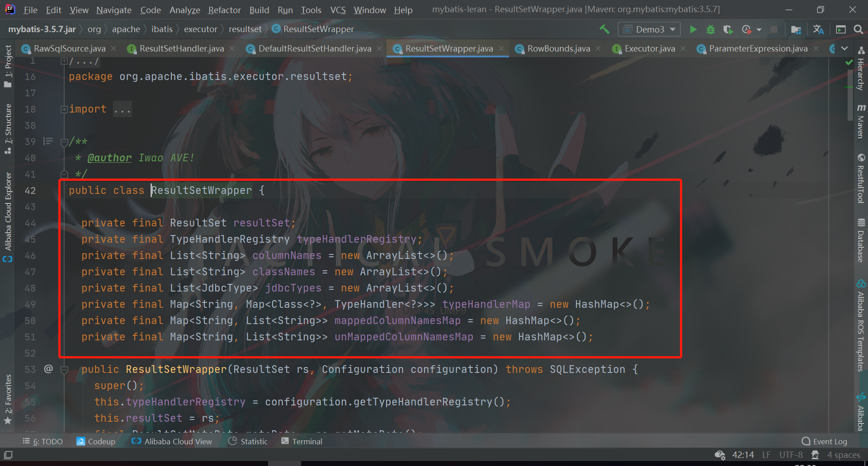The image size is (868, 466).
Task: Open the Project tool window
Action: tap(8, 66)
